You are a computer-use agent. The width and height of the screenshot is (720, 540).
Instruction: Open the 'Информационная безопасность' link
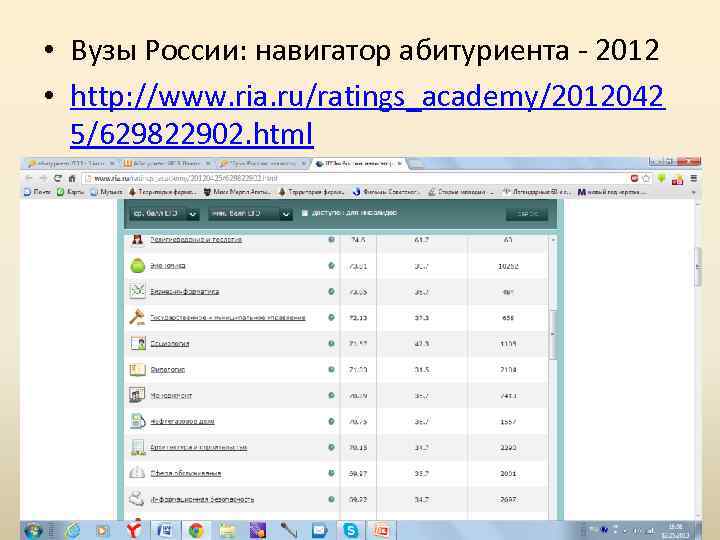tap(202, 499)
